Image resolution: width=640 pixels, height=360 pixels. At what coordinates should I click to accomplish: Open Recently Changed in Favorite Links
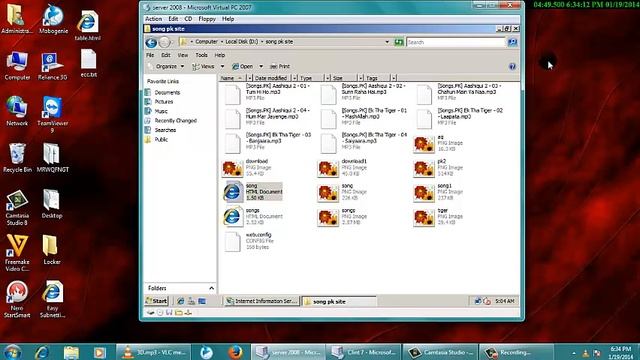point(176,121)
